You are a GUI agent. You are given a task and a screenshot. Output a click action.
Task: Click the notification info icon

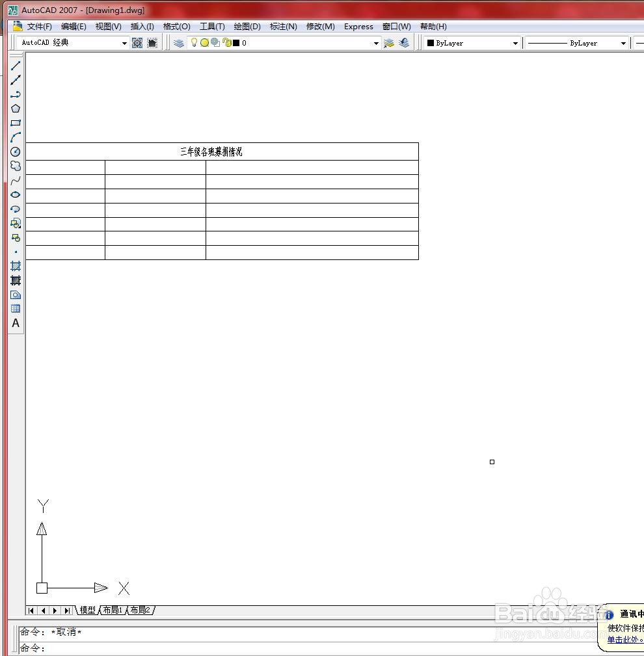coord(610,614)
